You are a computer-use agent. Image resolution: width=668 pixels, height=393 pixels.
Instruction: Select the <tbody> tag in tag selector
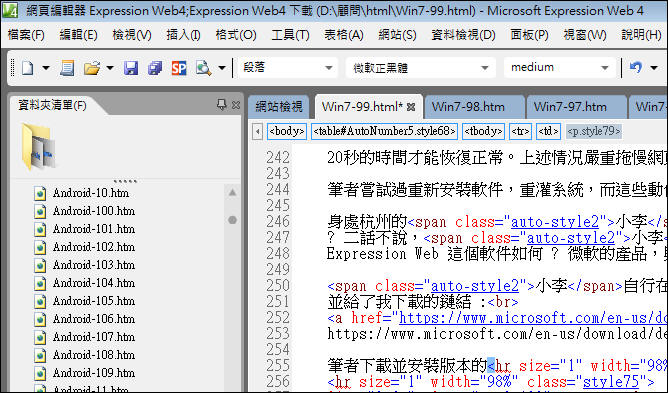484,131
